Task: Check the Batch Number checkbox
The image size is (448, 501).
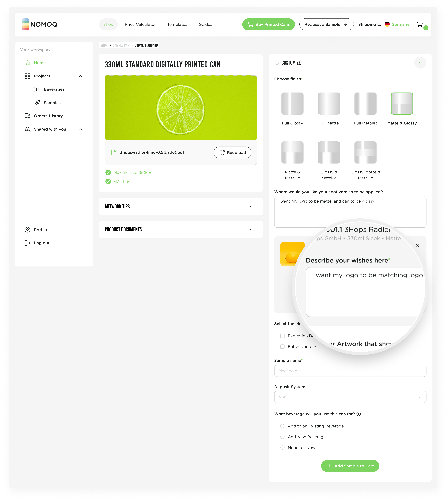Action: click(x=282, y=346)
